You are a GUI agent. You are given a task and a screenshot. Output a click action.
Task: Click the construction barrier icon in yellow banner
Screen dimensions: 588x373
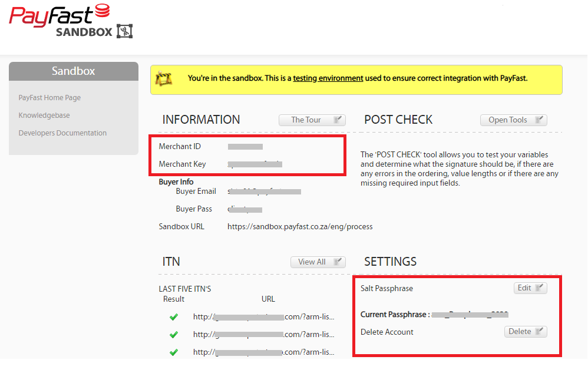pos(164,79)
